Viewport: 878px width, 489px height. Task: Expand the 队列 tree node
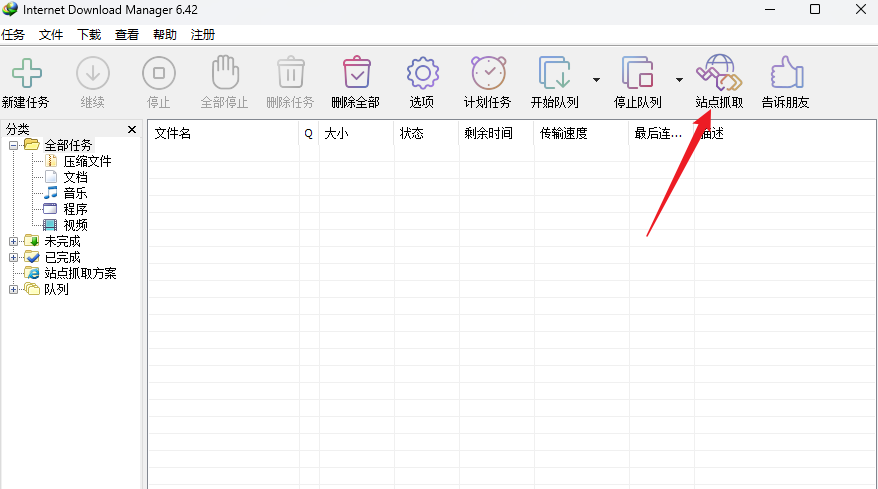(x=13, y=290)
